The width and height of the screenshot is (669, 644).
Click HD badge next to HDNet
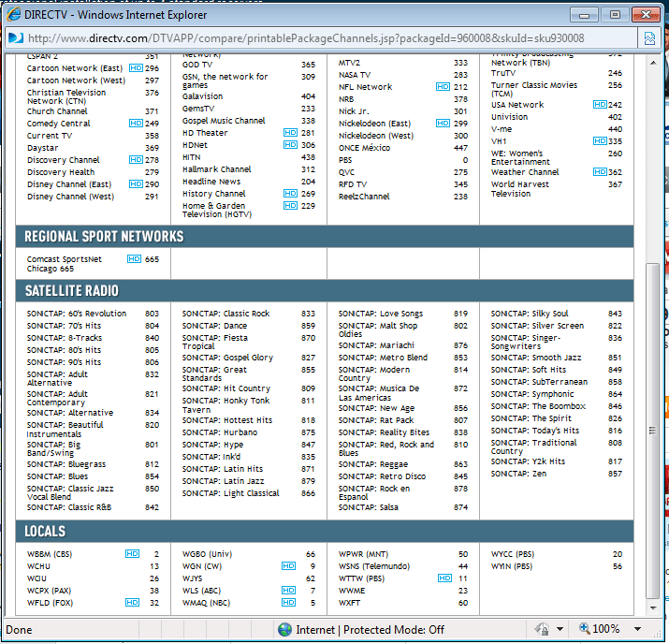pyautogui.click(x=290, y=145)
